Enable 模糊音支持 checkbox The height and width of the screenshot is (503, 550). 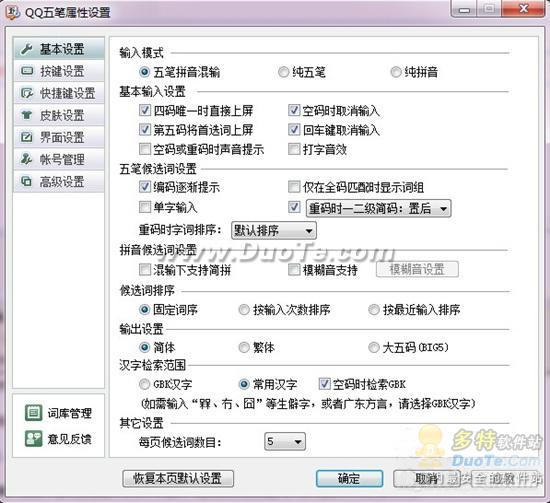pyautogui.click(x=294, y=269)
